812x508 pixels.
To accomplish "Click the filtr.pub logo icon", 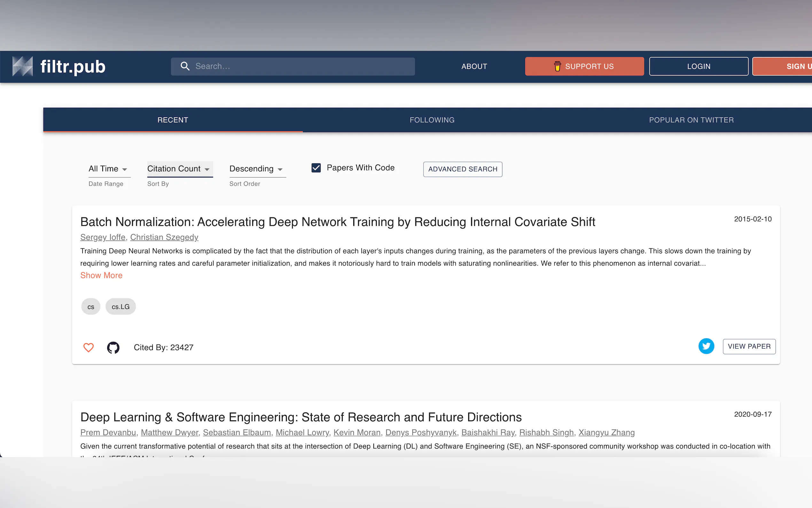I will coord(22,66).
